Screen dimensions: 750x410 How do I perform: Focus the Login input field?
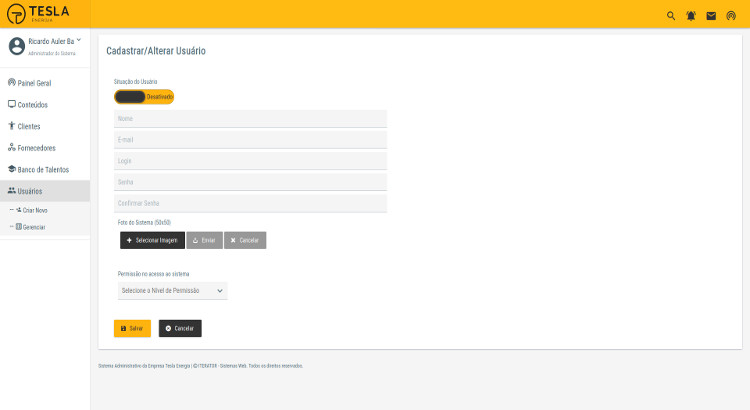(x=250, y=161)
